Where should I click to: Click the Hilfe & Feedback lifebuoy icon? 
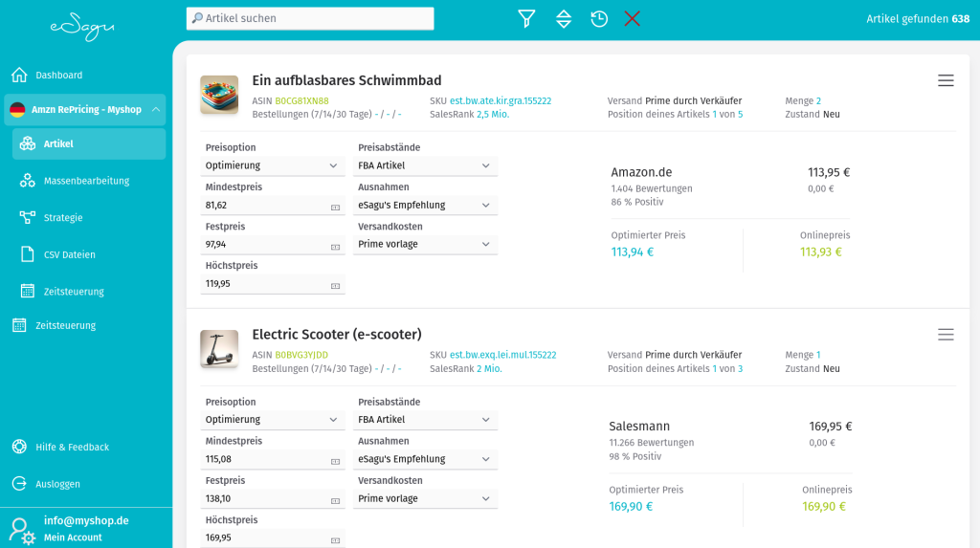click(x=19, y=447)
